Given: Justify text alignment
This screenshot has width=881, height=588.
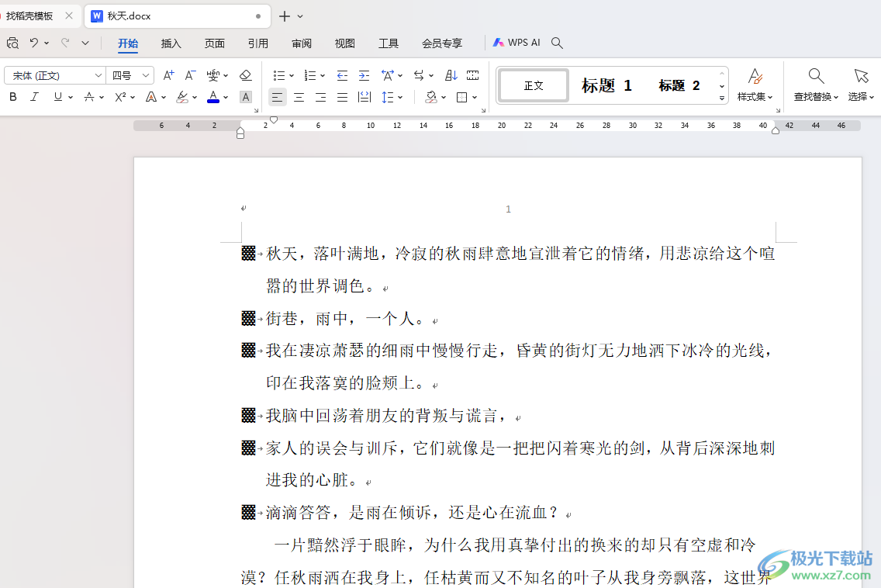Looking at the screenshot, I should point(342,97).
